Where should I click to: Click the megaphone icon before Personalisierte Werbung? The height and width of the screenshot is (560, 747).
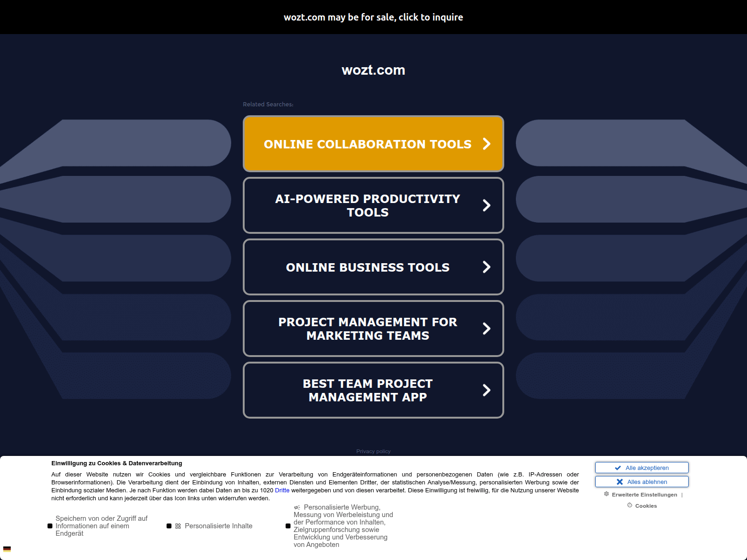point(297,507)
